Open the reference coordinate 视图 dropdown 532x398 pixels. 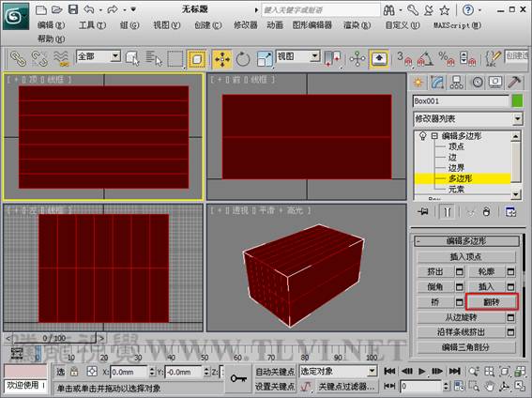pos(297,56)
